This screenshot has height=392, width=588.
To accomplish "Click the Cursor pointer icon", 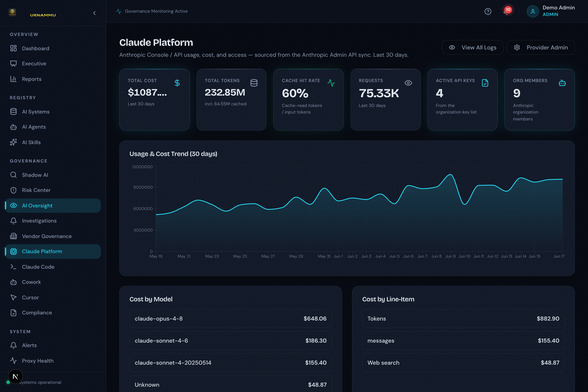I will click(13, 297).
